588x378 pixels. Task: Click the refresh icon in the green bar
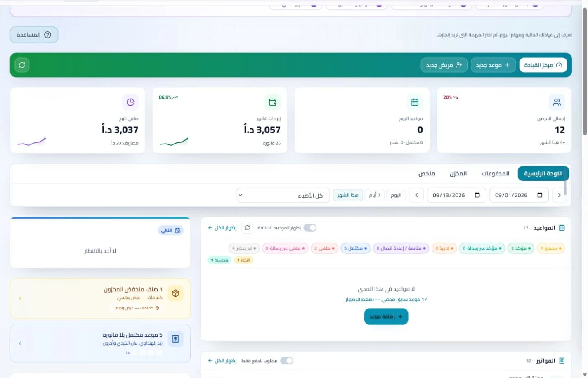pos(22,65)
